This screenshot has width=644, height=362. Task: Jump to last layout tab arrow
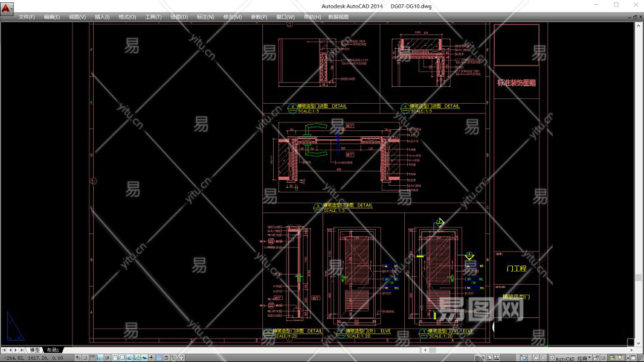coord(22,350)
